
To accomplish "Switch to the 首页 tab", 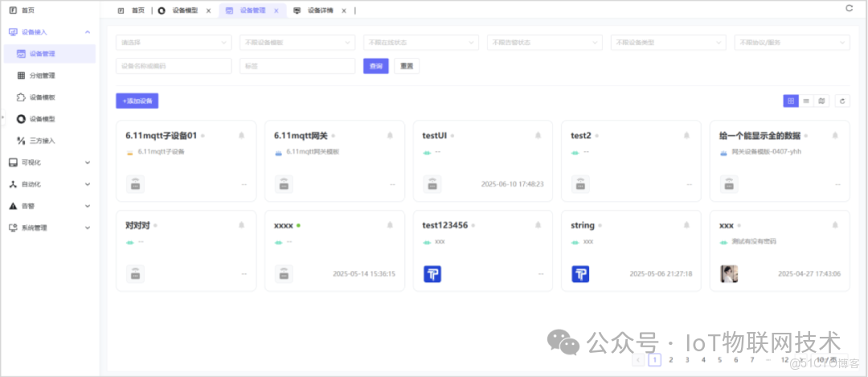I will coord(132,10).
